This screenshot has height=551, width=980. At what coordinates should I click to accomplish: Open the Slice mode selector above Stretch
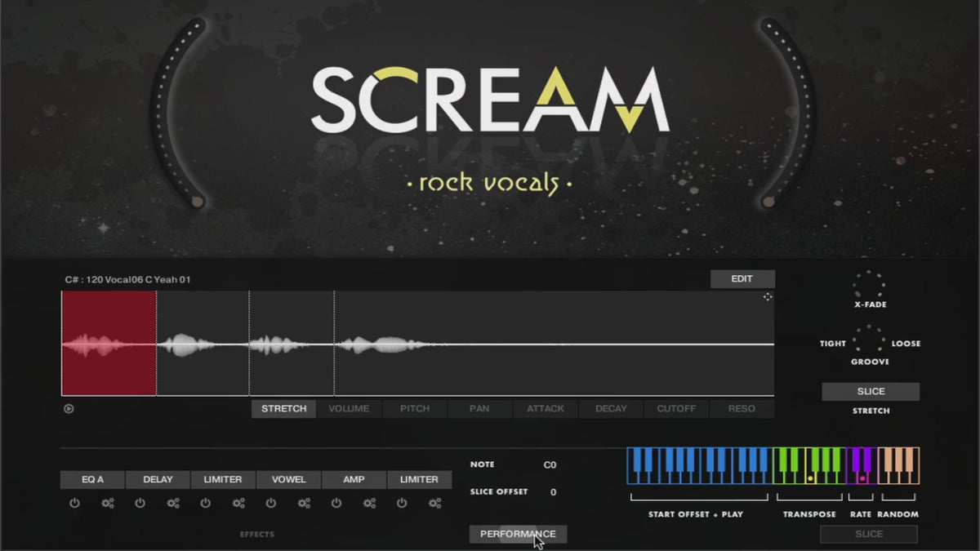point(871,392)
